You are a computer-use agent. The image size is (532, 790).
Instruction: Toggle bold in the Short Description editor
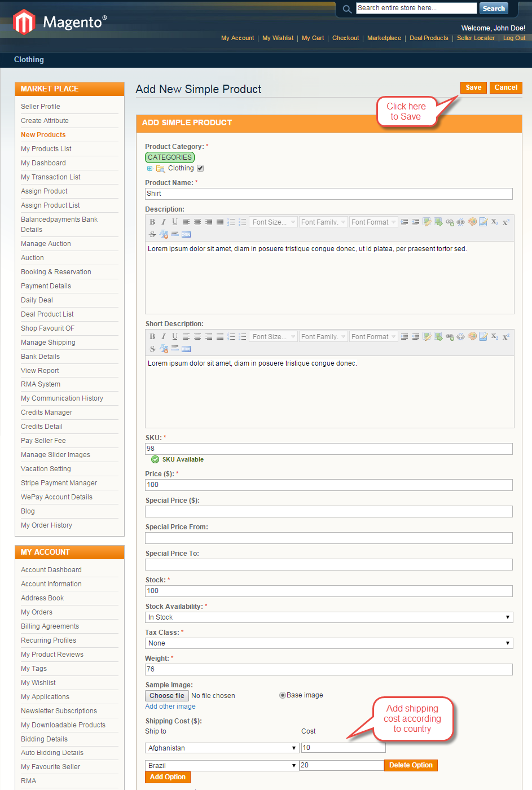pyautogui.click(x=152, y=337)
